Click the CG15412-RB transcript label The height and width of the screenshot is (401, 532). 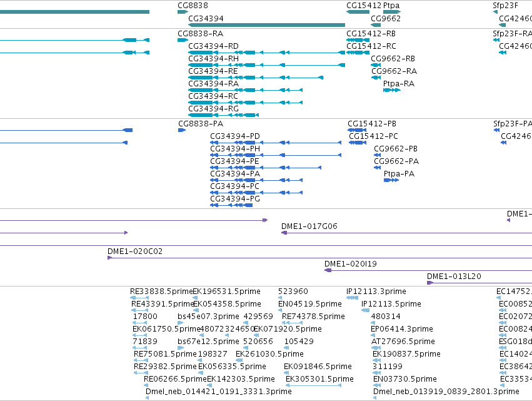(371, 34)
